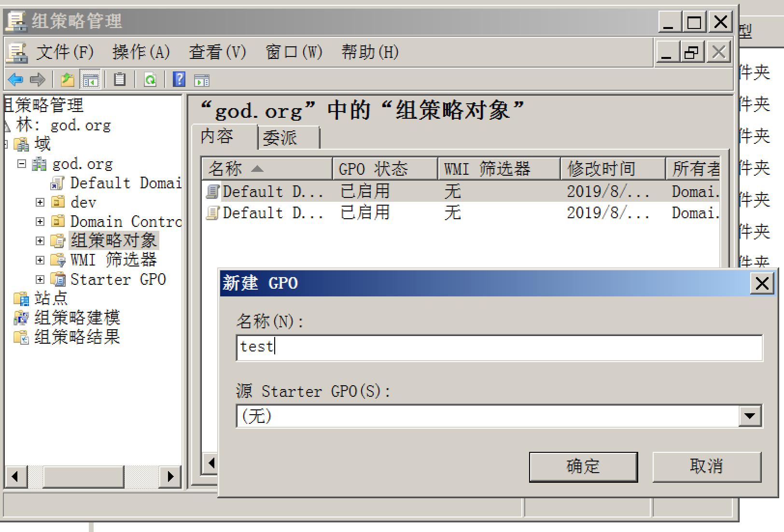Click the WMI 筛选器 filter icon
The image size is (784, 532).
58,260
